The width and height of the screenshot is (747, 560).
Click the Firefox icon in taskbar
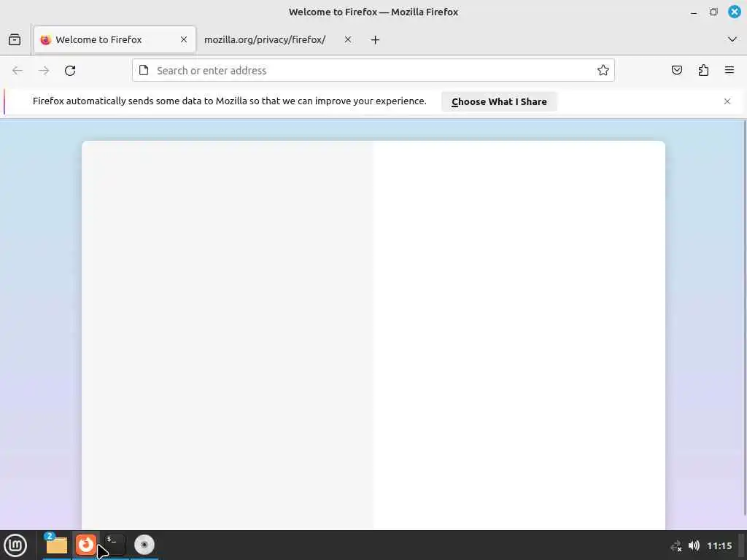click(86, 545)
